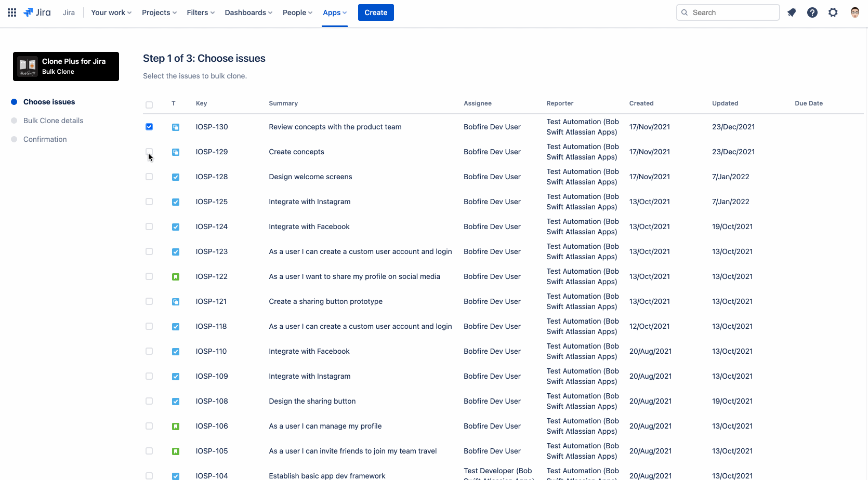868x480 pixels.
Task: Enable the IOSP-121 checkbox
Action: tap(149, 301)
